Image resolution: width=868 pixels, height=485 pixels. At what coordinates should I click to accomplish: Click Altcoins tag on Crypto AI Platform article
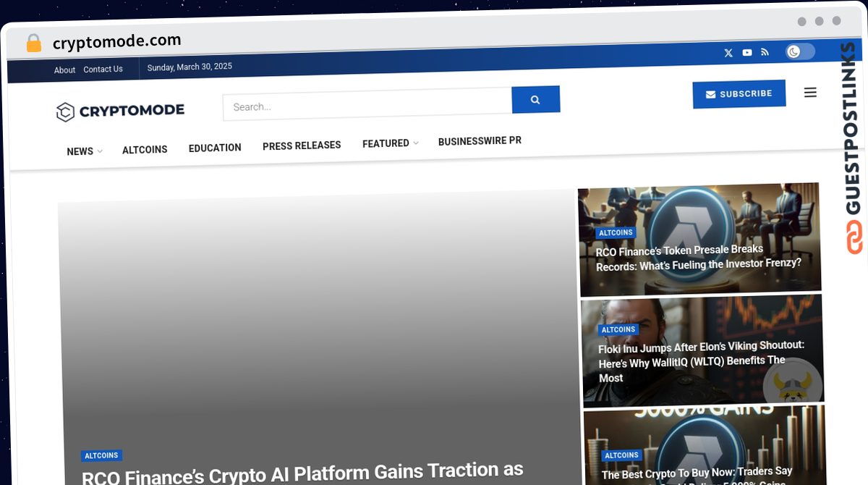coord(101,456)
